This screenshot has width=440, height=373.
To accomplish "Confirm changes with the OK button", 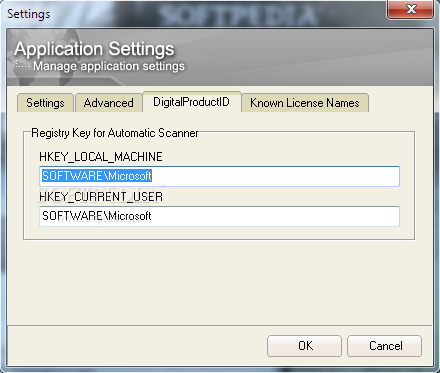I will 304,346.
